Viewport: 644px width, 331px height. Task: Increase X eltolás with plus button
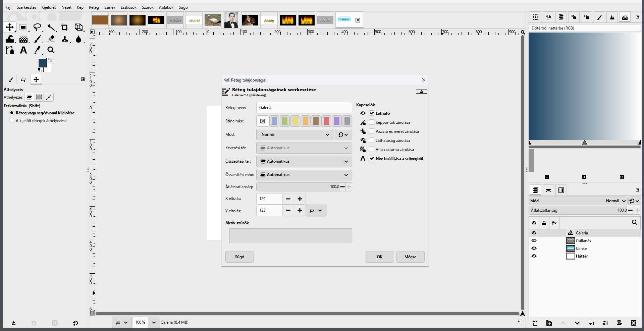pos(300,199)
